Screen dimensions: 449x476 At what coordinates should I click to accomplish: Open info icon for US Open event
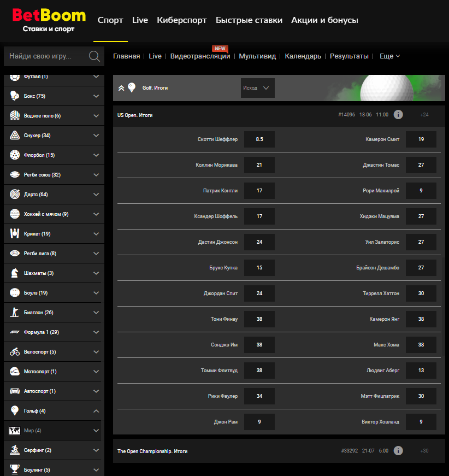398,115
